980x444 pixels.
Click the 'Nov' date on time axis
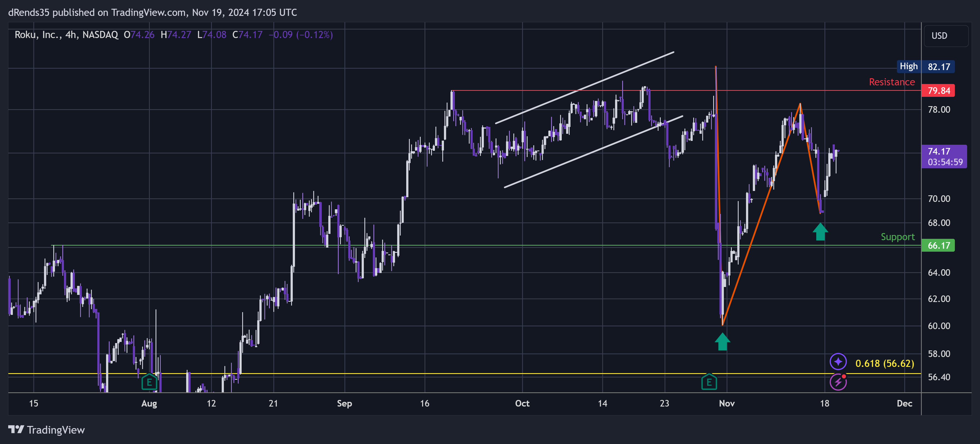pyautogui.click(x=727, y=404)
